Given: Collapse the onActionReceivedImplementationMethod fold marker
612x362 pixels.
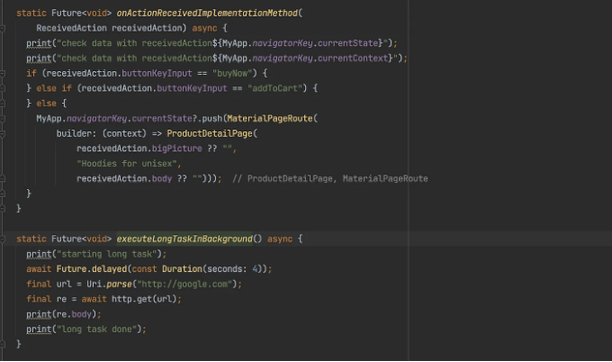Looking at the screenshot, I should pyautogui.click(x=2, y=28).
